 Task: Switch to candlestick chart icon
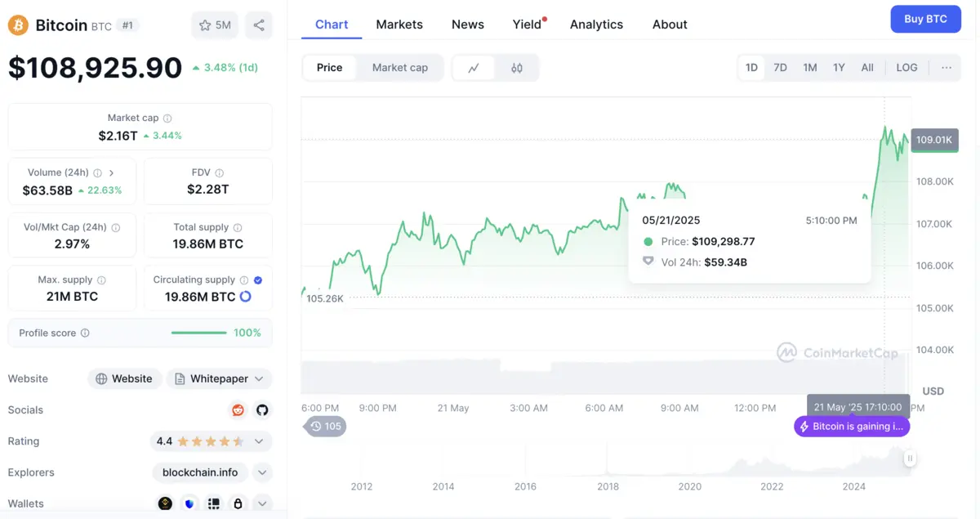(x=517, y=68)
